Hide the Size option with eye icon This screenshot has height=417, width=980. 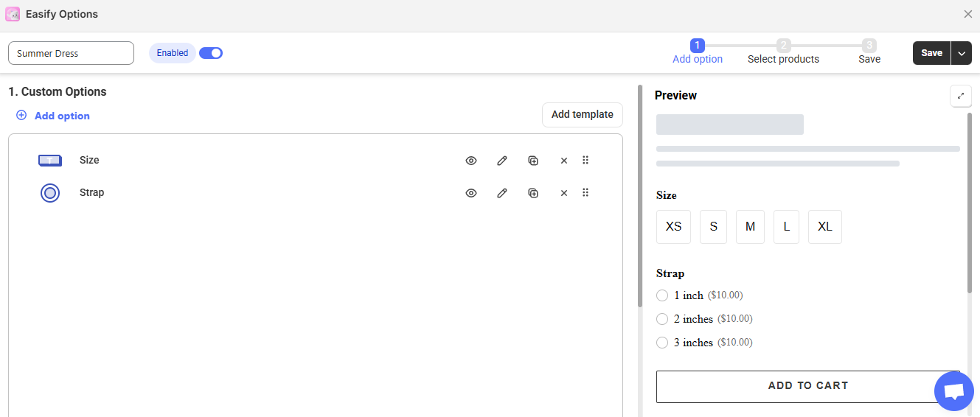click(471, 161)
